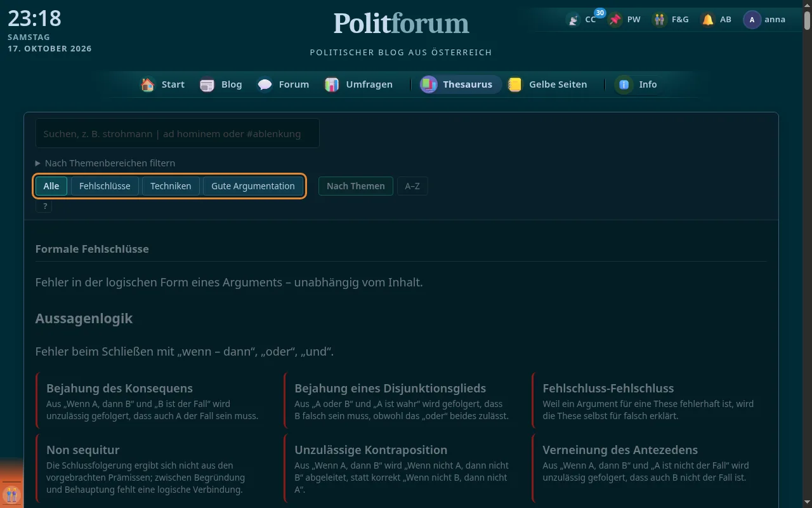Click the people icon in the orange sidebar
Image resolution: width=812 pixels, height=508 pixels.
pyautogui.click(x=11, y=494)
